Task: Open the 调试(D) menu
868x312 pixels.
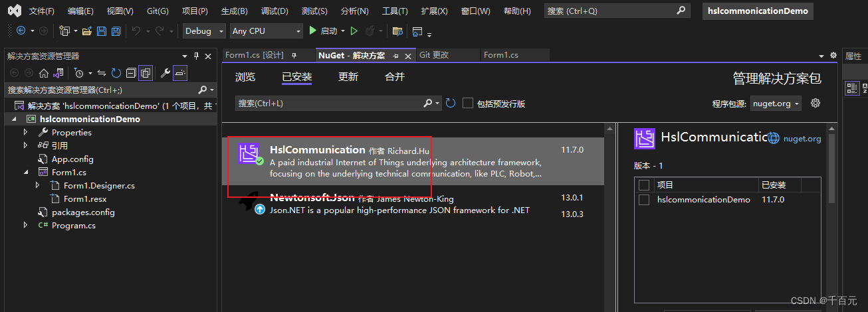Action: coord(274,11)
